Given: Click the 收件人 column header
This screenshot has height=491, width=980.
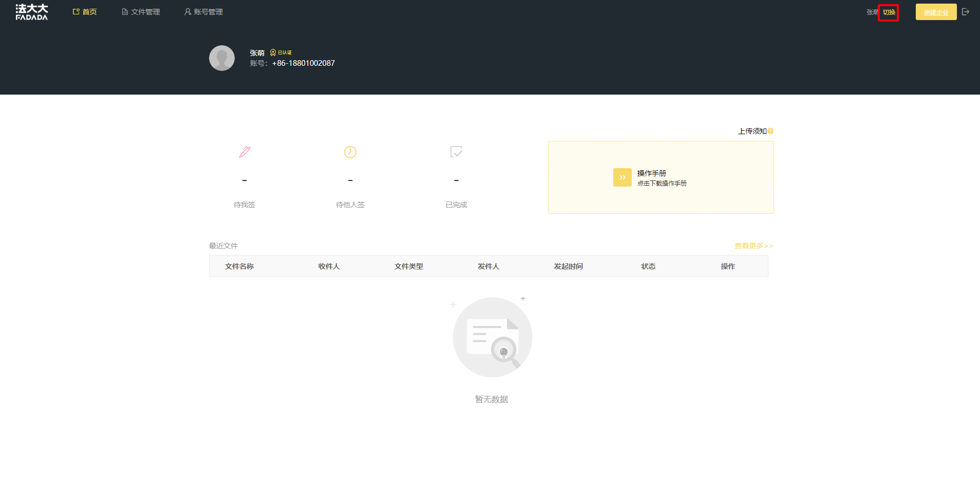Looking at the screenshot, I should click(329, 266).
